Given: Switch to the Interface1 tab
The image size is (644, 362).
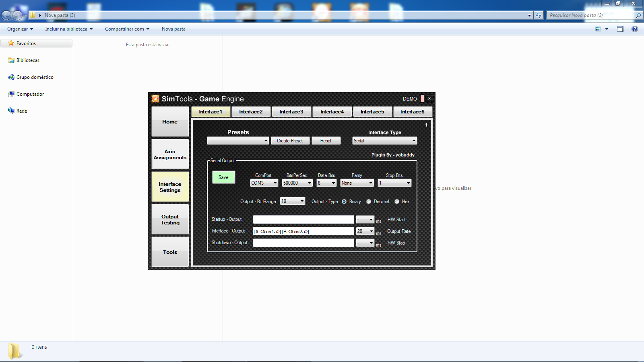Looking at the screenshot, I should (x=211, y=112).
